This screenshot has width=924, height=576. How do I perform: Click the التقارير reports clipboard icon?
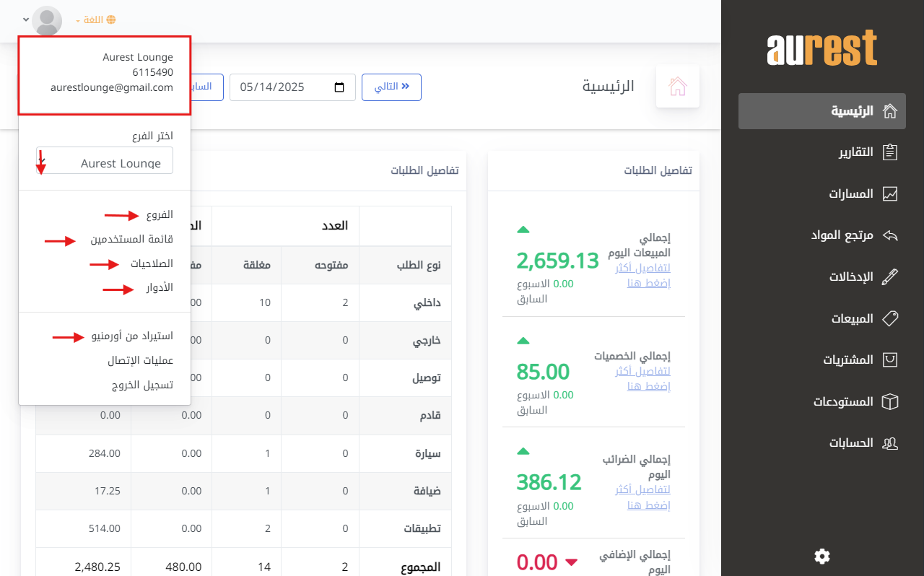coord(890,152)
